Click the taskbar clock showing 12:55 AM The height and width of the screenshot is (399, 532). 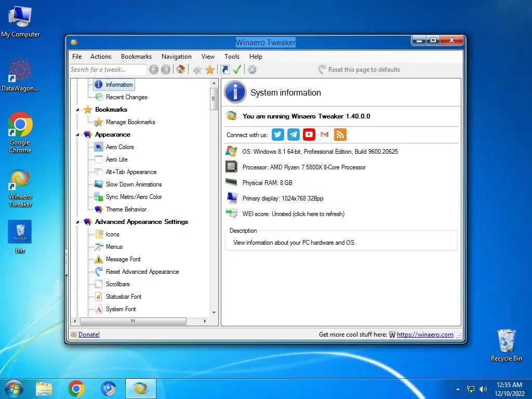509,389
